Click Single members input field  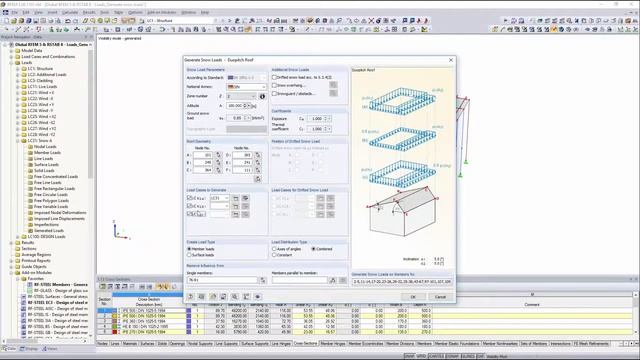222,280
